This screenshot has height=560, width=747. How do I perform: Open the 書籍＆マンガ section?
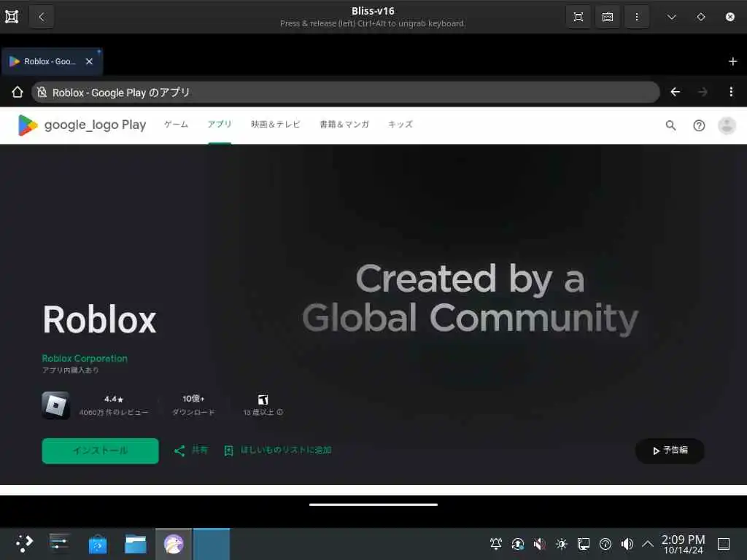(x=344, y=124)
